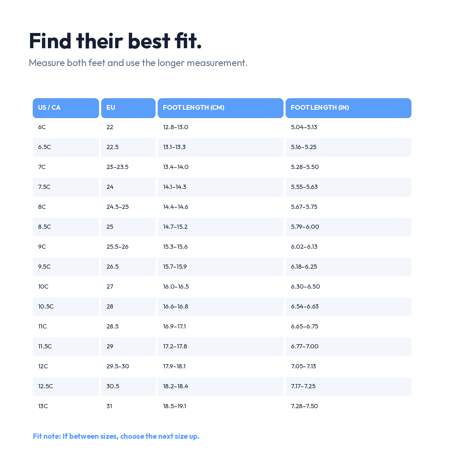
Task: Select the 14.7–15.2 cm cell
Action: click(x=220, y=227)
